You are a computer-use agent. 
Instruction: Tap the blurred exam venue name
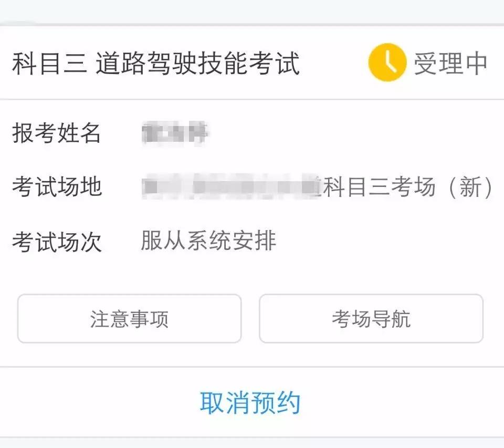click(x=231, y=187)
